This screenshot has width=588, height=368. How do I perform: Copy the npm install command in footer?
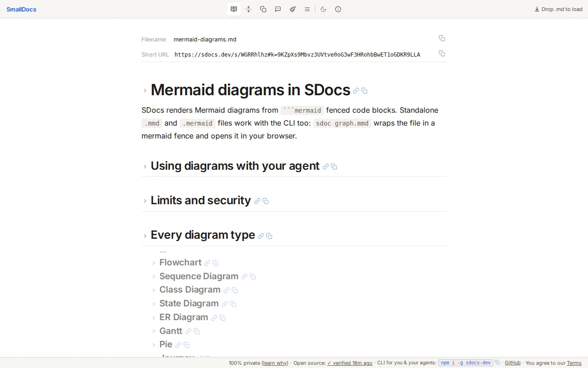coord(497,363)
